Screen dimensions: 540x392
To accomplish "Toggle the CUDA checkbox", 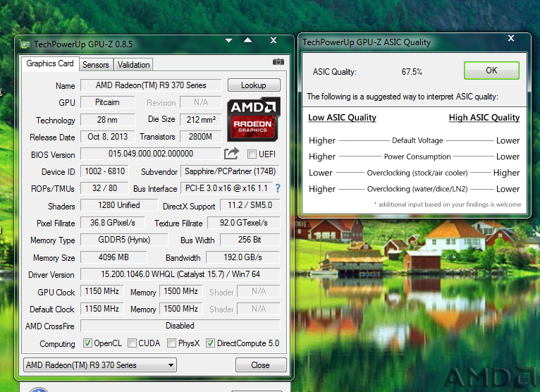I will [x=132, y=343].
